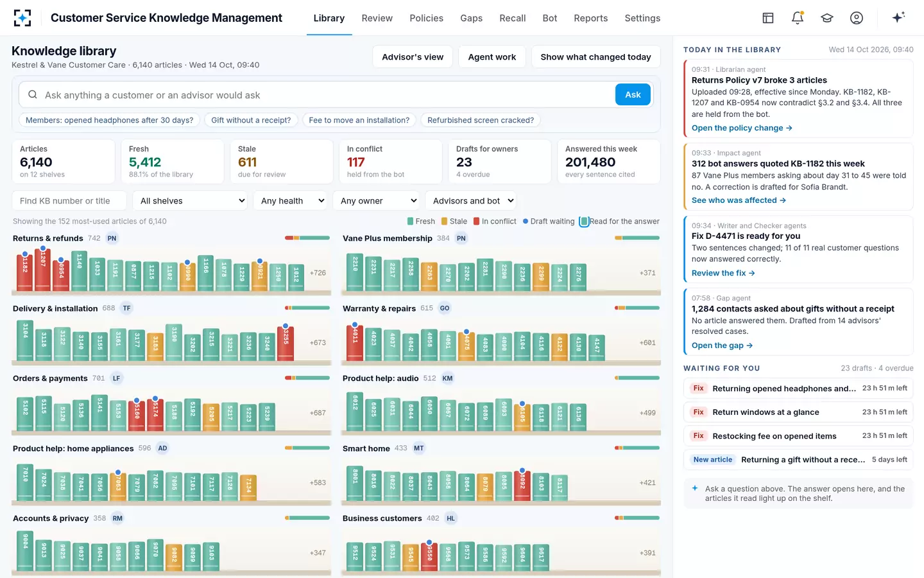
Task: Click the LF owner badge on Orders & payments
Action: pyautogui.click(x=116, y=378)
